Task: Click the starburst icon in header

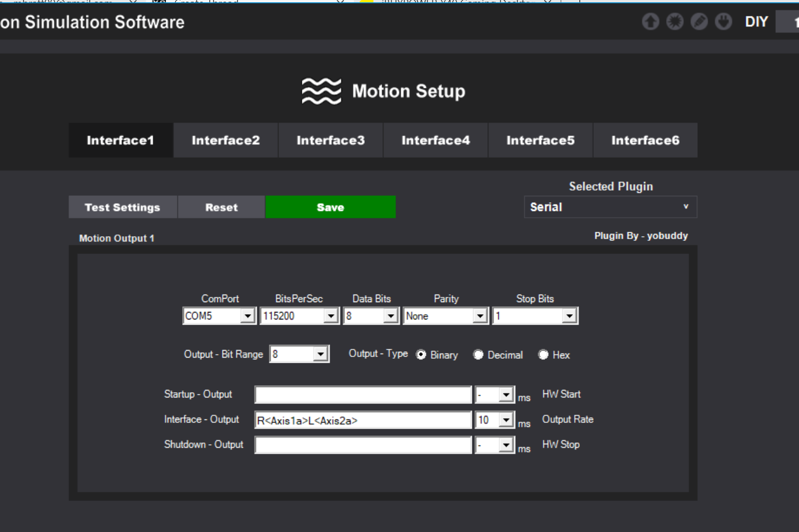Action: [x=675, y=22]
